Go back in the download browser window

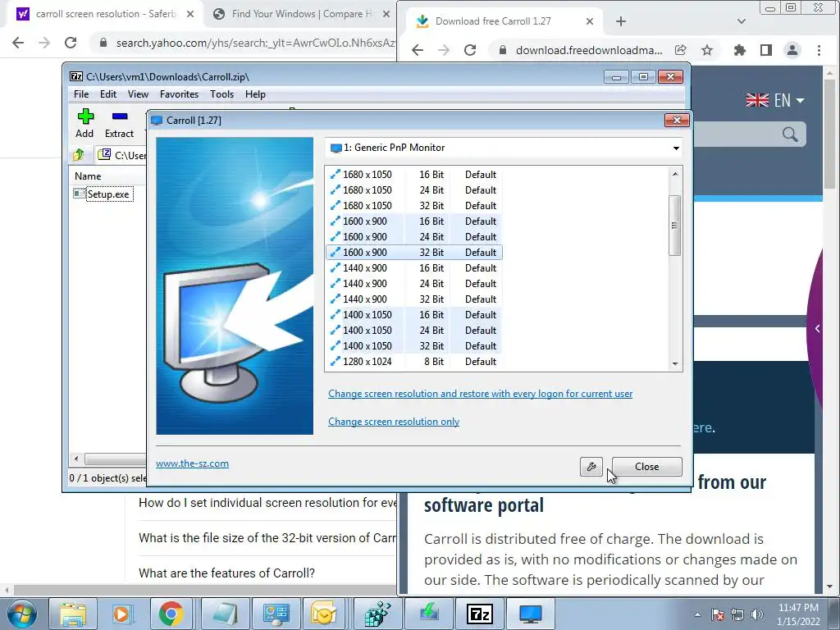point(418,50)
